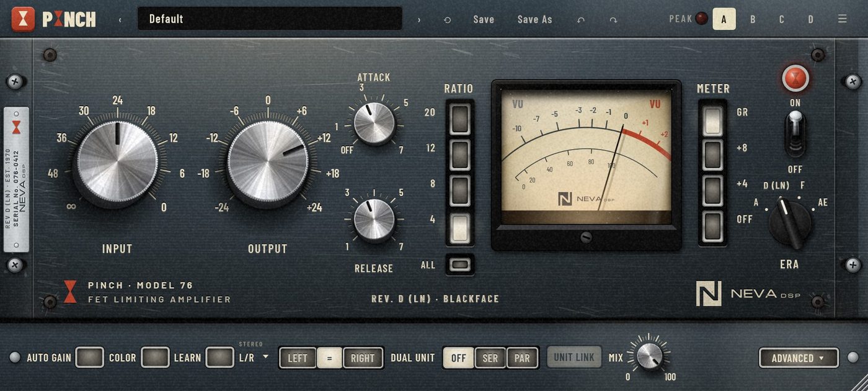Screen dimensions: 868x391
Task: Click the red power lamp
Action: (x=795, y=79)
